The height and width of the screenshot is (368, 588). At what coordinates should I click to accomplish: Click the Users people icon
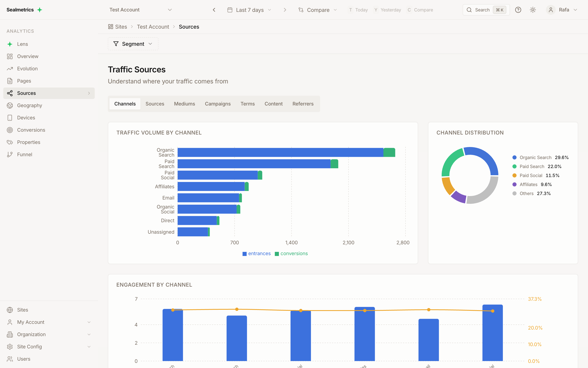[x=10, y=359]
